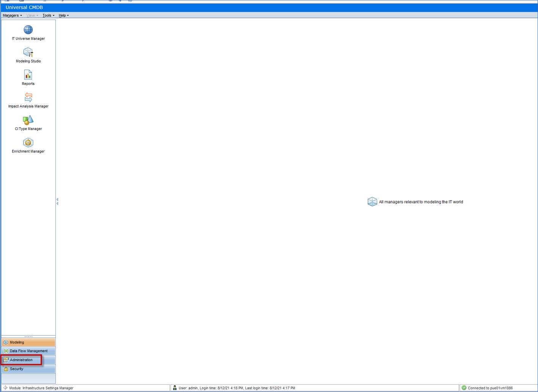Open the CI Type Manager
Viewport: 538px width, 392px height.
point(28,121)
